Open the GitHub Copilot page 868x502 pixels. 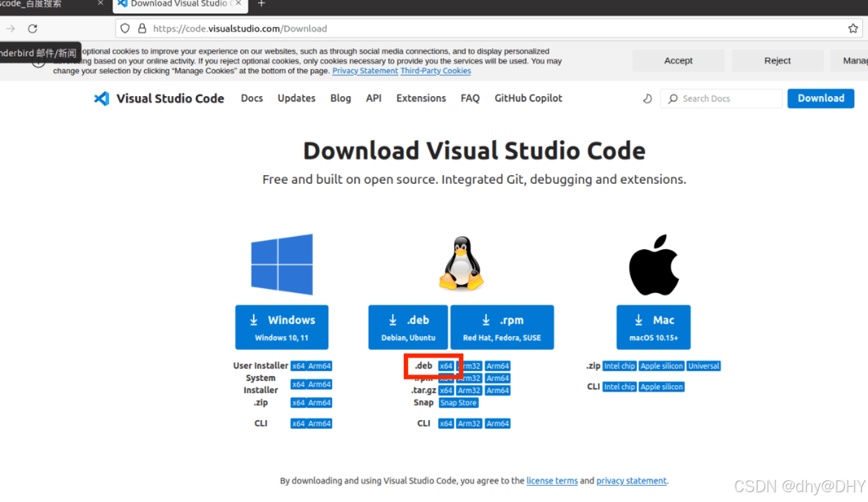[x=528, y=98]
